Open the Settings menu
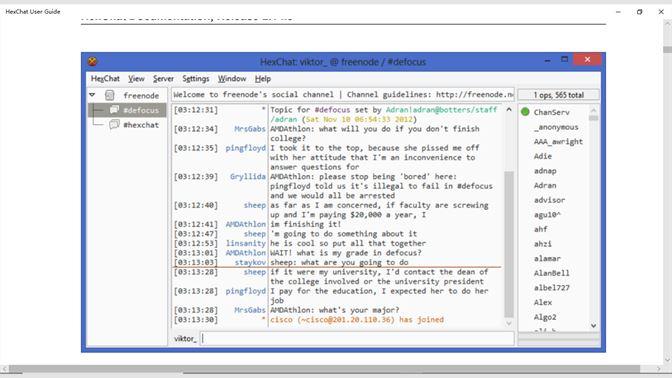This screenshot has width=672, height=378. 196,79
